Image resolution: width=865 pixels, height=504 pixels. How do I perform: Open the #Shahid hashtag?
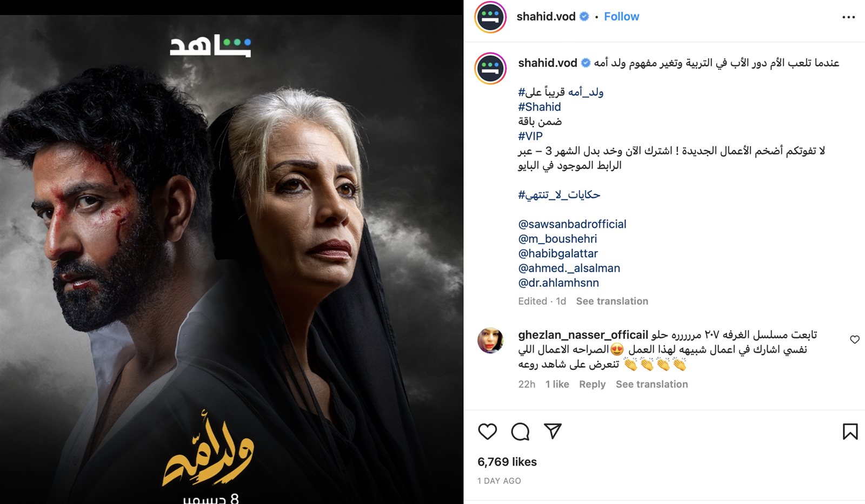(x=540, y=107)
